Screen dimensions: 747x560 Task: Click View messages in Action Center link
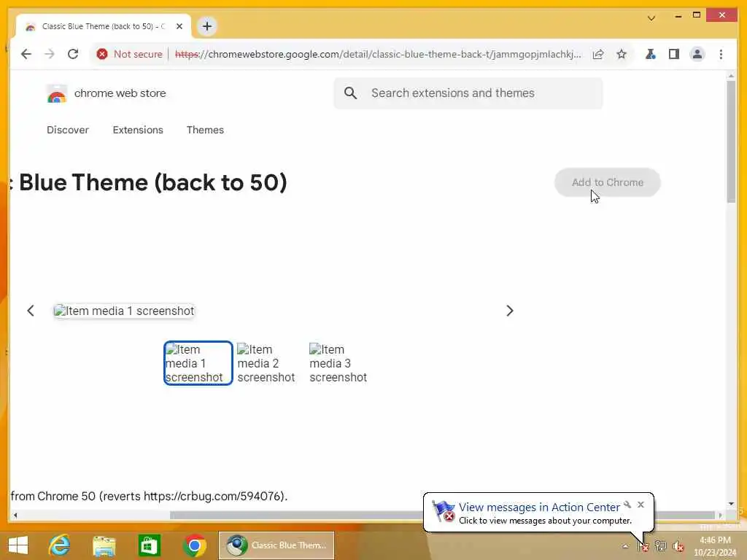pos(539,507)
